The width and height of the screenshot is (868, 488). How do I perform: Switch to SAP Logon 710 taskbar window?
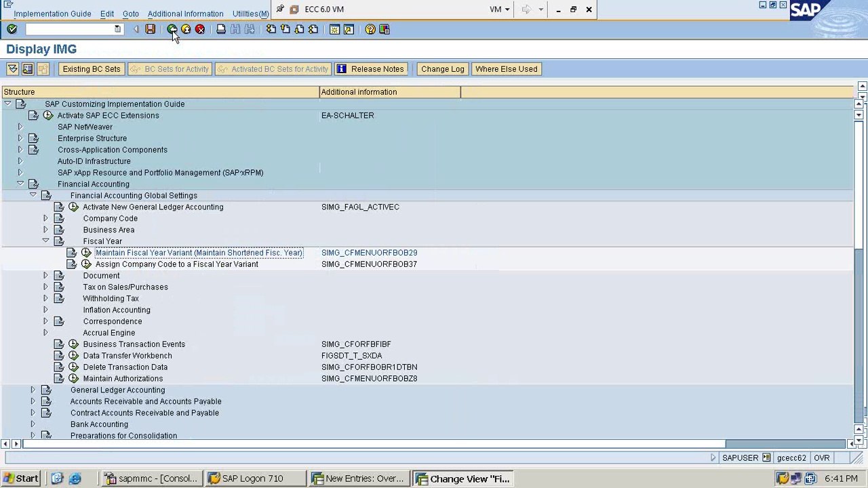click(x=255, y=479)
